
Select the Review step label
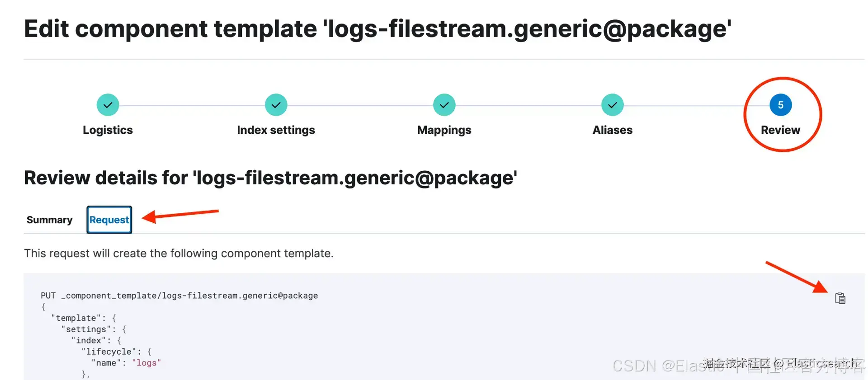(x=780, y=130)
